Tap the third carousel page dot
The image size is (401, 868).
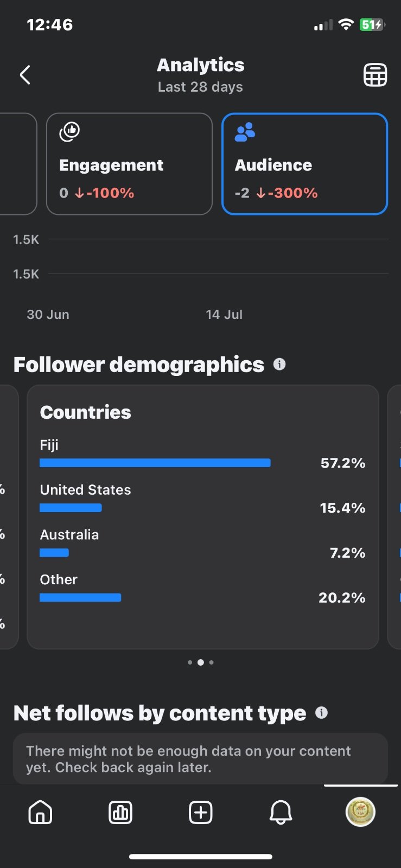[211, 662]
